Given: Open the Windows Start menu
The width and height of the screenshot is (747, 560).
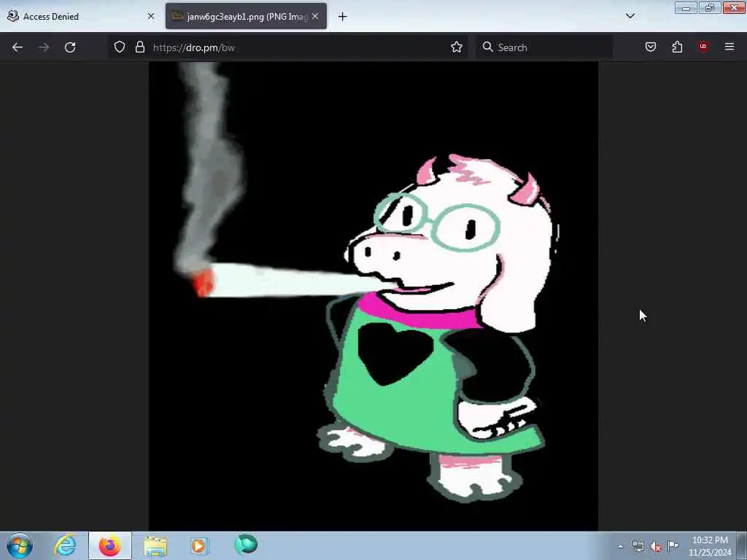Looking at the screenshot, I should 19,545.
